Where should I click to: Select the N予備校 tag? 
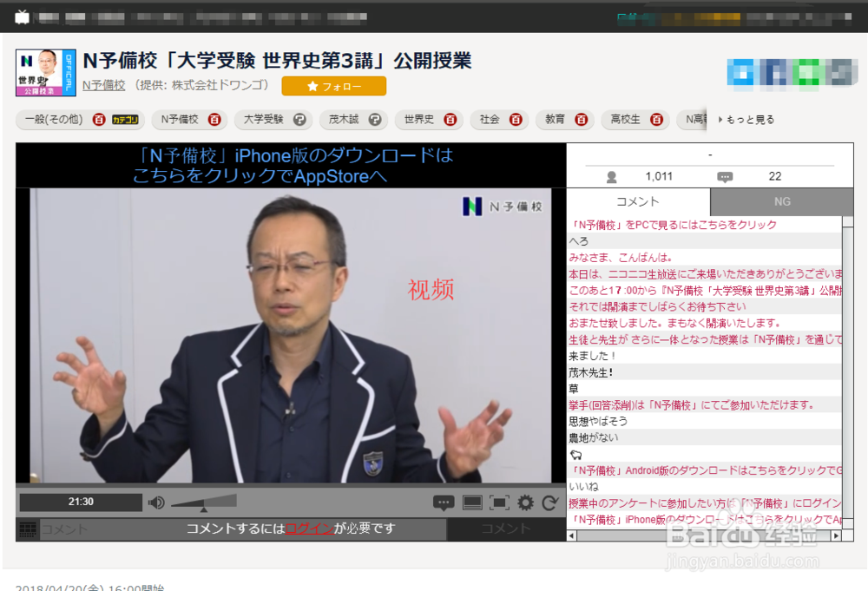click(180, 120)
